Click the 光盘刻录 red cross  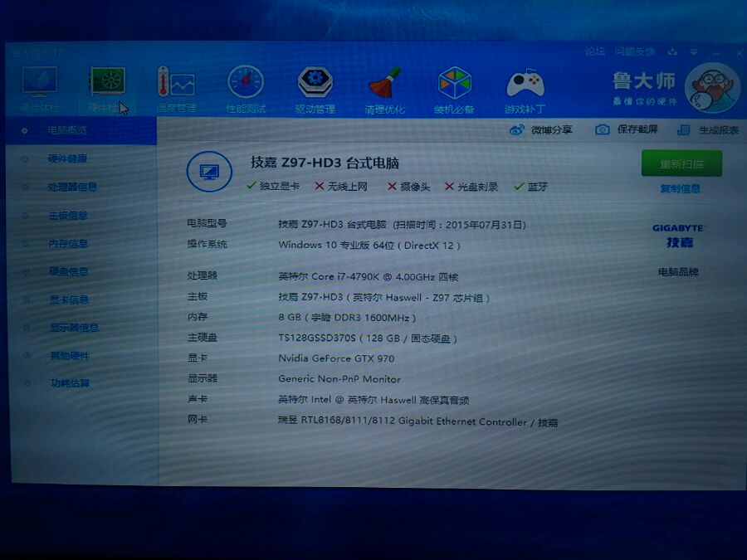(449, 186)
